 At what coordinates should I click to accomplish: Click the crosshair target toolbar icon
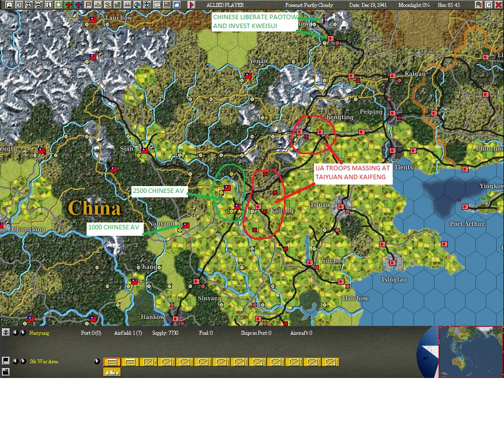pos(147,4)
